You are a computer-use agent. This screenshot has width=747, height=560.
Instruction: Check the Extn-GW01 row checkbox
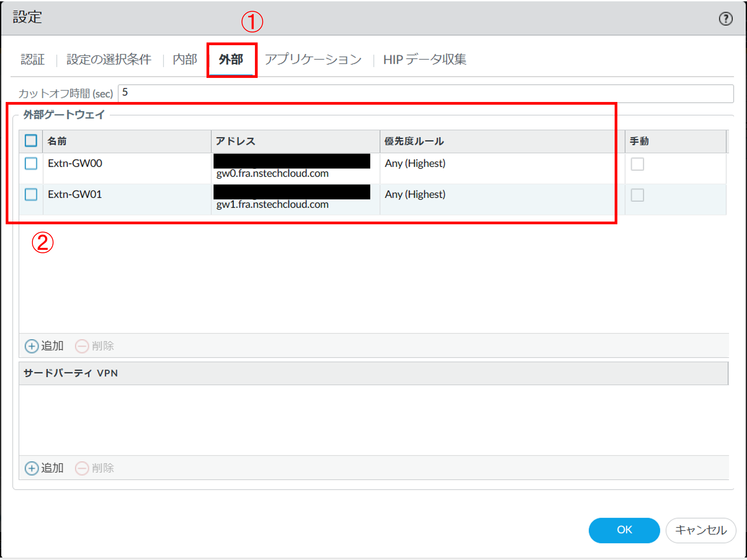pos(31,195)
